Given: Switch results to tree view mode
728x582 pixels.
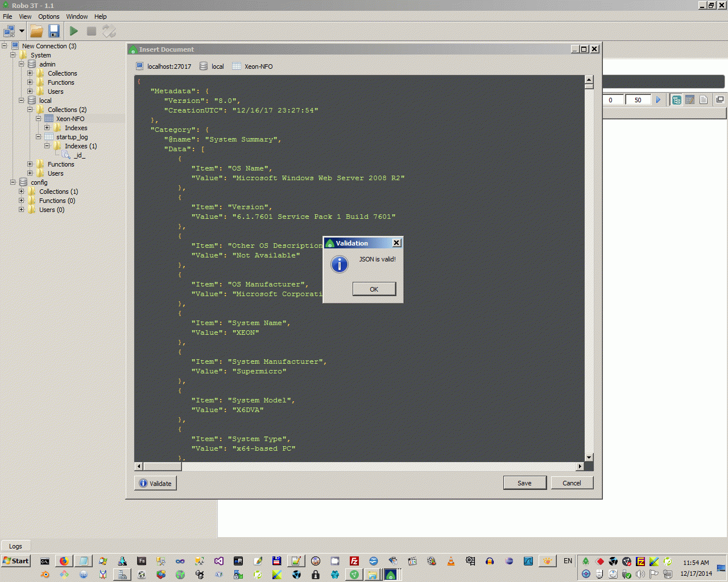Looking at the screenshot, I should 676,100.
